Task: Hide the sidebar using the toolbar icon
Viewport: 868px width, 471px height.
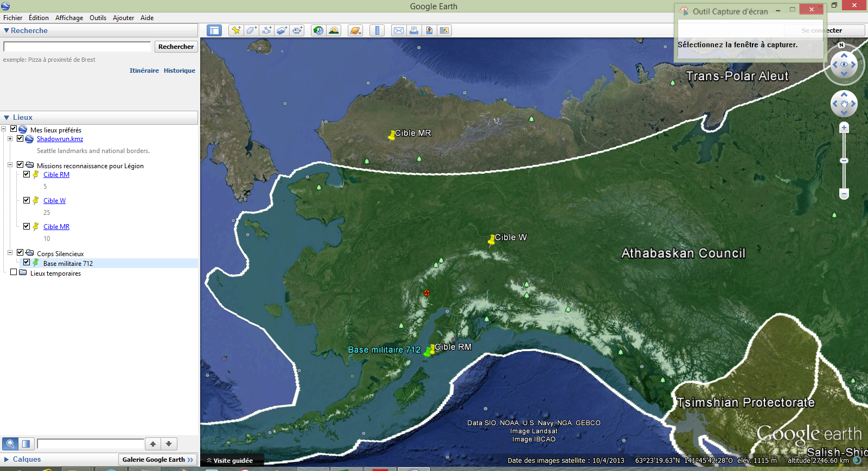Action: [214, 30]
